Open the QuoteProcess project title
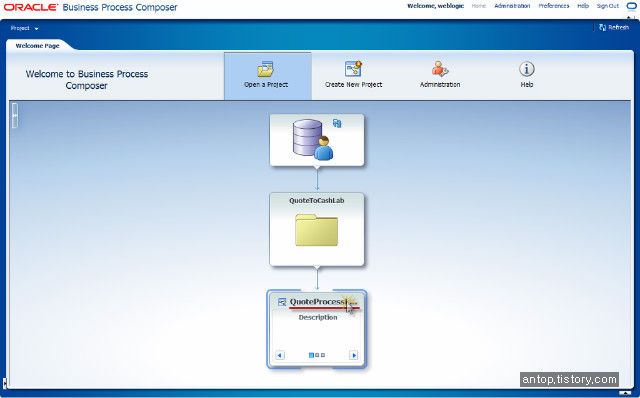640x398 pixels. [322, 302]
